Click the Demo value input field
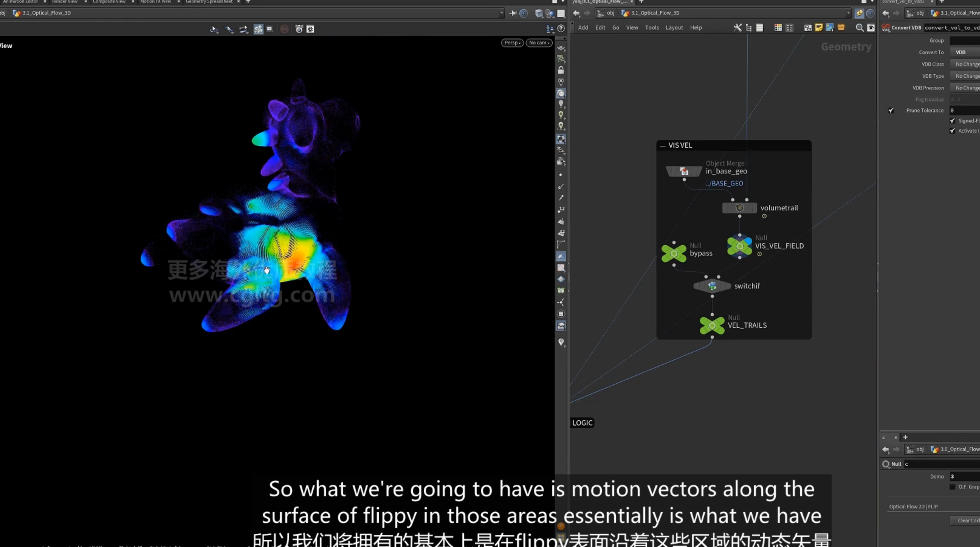The image size is (980, 547). pos(965,476)
